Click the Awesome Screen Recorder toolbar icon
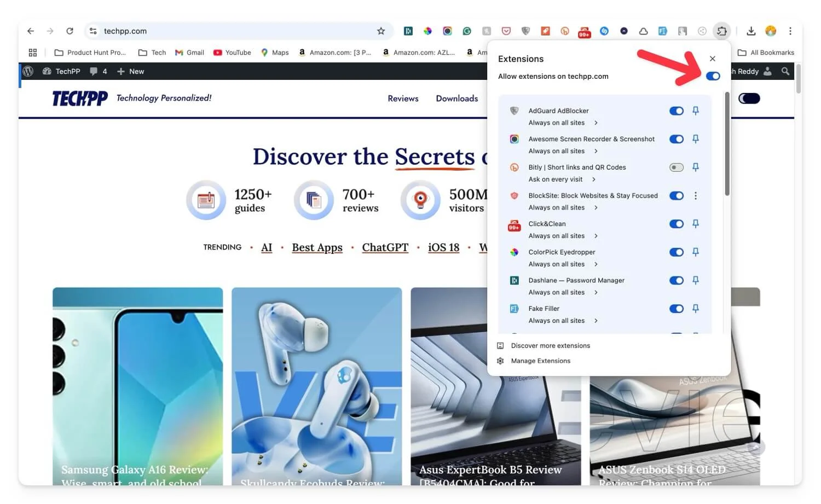The width and height of the screenshot is (821, 504). click(x=448, y=31)
